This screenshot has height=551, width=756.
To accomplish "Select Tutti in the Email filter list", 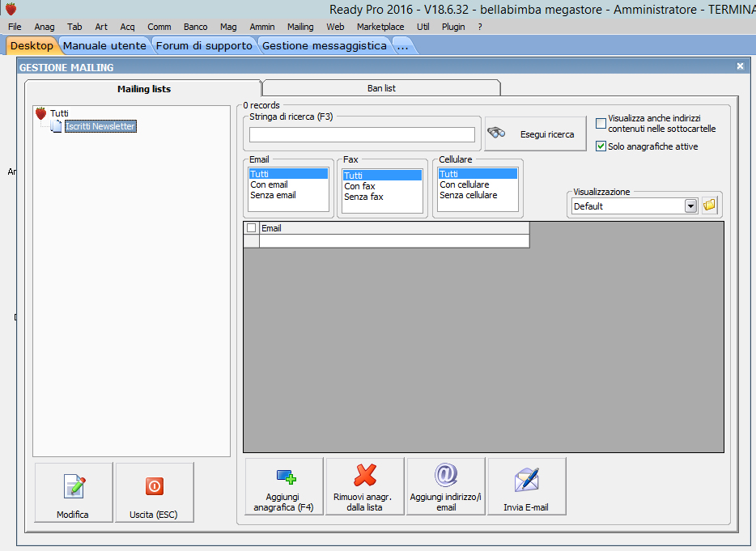I will pyautogui.click(x=288, y=174).
